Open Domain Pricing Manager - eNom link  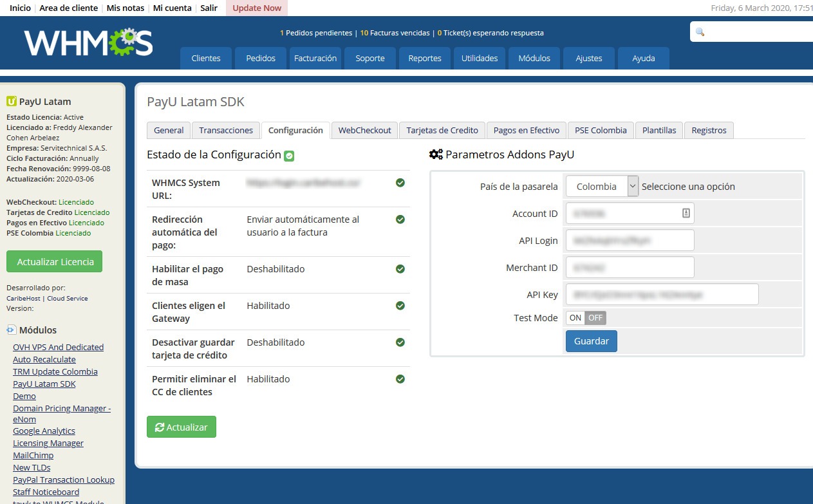[62, 413]
